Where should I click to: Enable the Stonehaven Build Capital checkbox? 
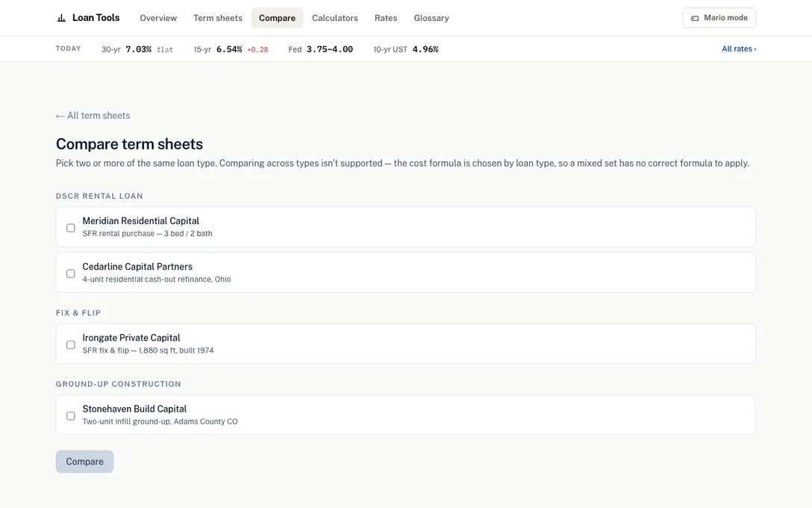[70, 415]
